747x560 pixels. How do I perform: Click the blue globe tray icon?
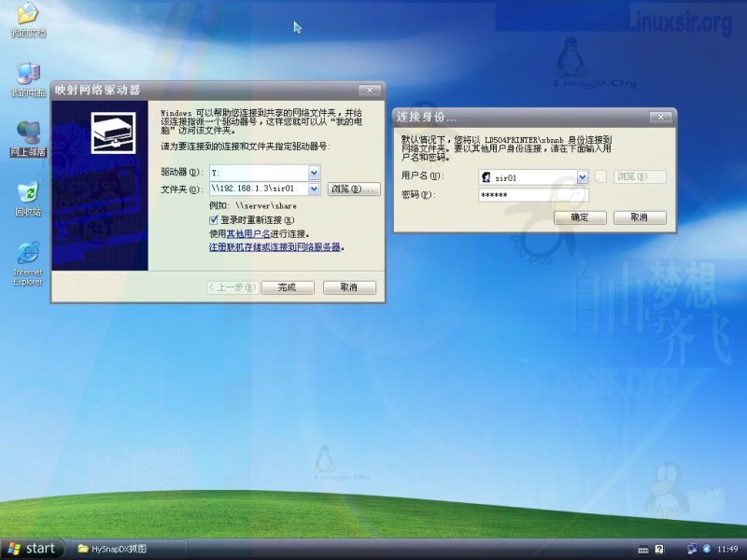click(x=707, y=549)
